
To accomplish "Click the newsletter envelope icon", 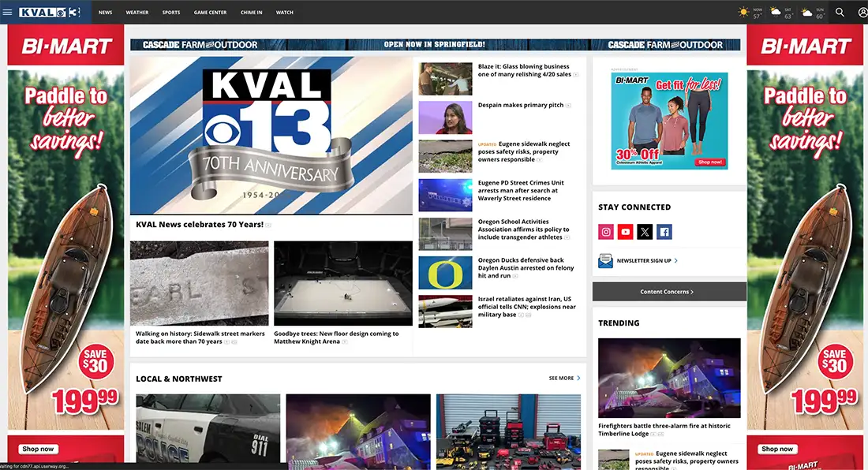I will pos(605,260).
